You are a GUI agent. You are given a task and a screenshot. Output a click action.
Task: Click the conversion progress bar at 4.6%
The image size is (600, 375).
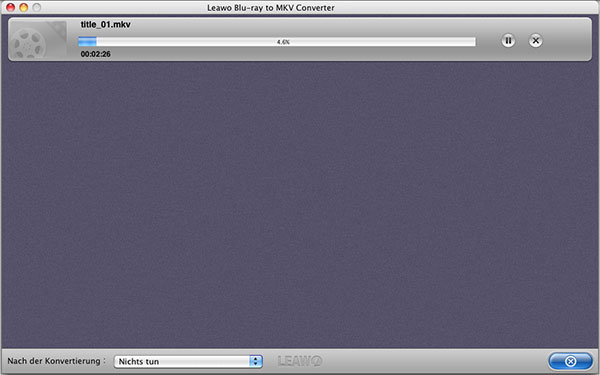(277, 41)
